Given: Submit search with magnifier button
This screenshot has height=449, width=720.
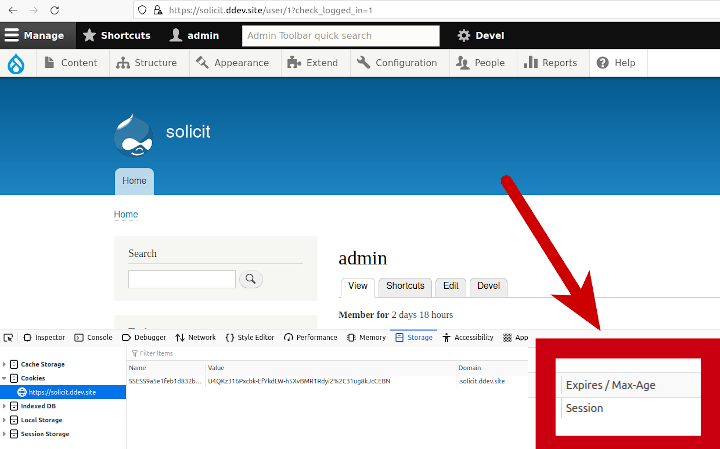Looking at the screenshot, I should [x=251, y=279].
